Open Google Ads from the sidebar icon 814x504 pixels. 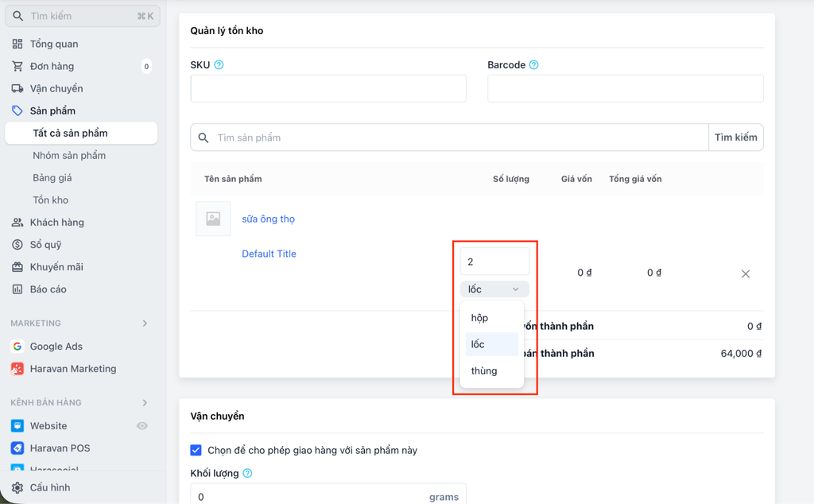(17, 347)
